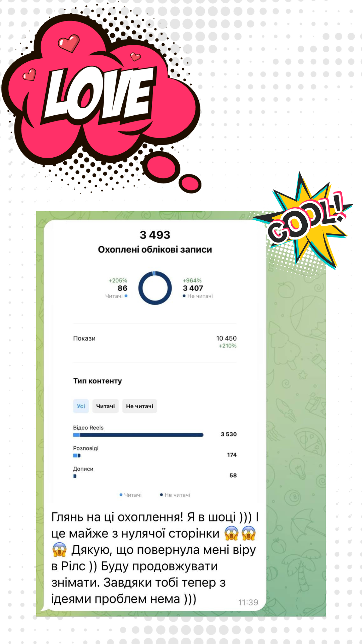Image resolution: width=362 pixels, height=644 pixels.
Task: Click the Відео Reels progress bar
Action: tap(138, 435)
